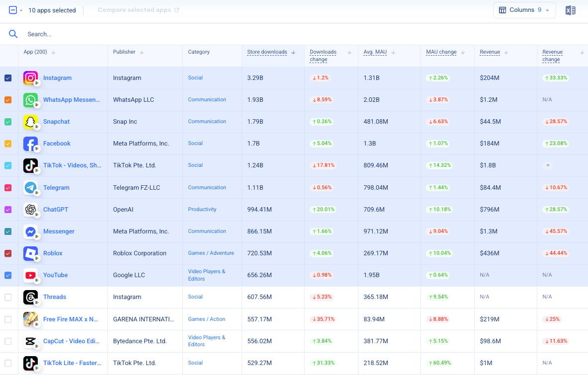588x375 pixels.
Task: Click Free Fire MAX's 35.71% downloads badge
Action: coord(323,319)
